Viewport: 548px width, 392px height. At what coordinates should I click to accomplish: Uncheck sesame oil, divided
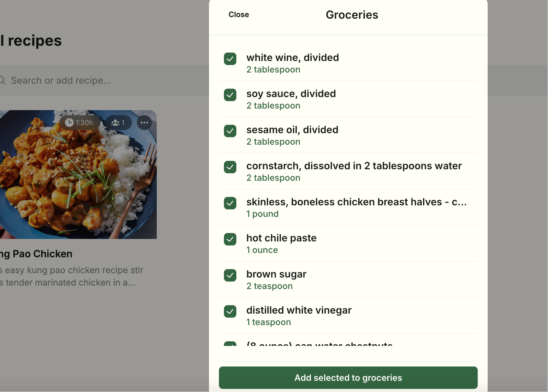pos(230,131)
